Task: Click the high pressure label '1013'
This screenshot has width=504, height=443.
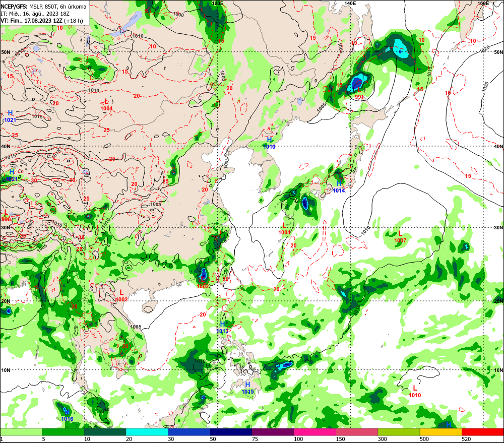Action: 222,331
